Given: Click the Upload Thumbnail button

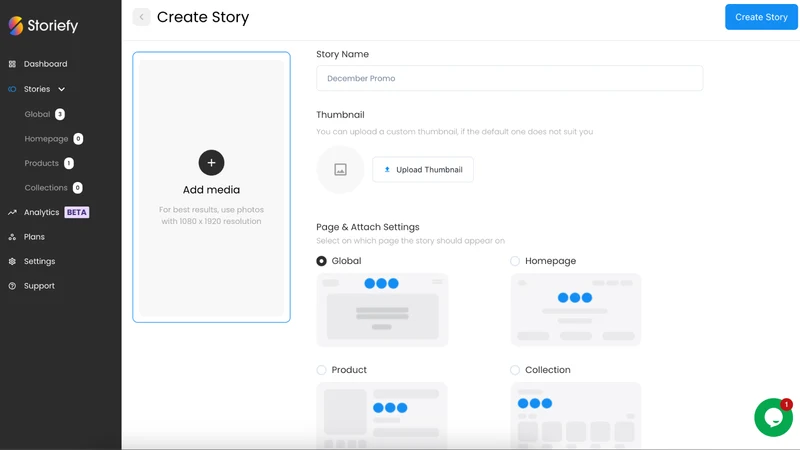Looking at the screenshot, I should (423, 169).
